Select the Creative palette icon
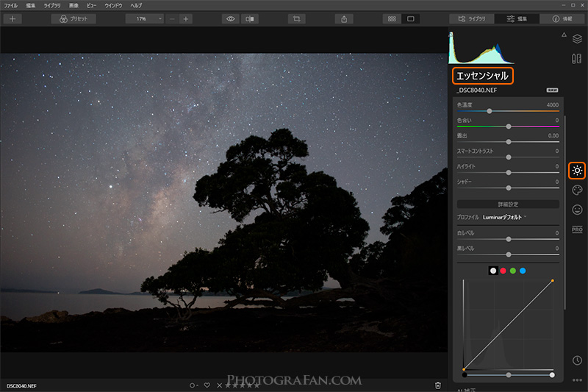 tap(577, 190)
